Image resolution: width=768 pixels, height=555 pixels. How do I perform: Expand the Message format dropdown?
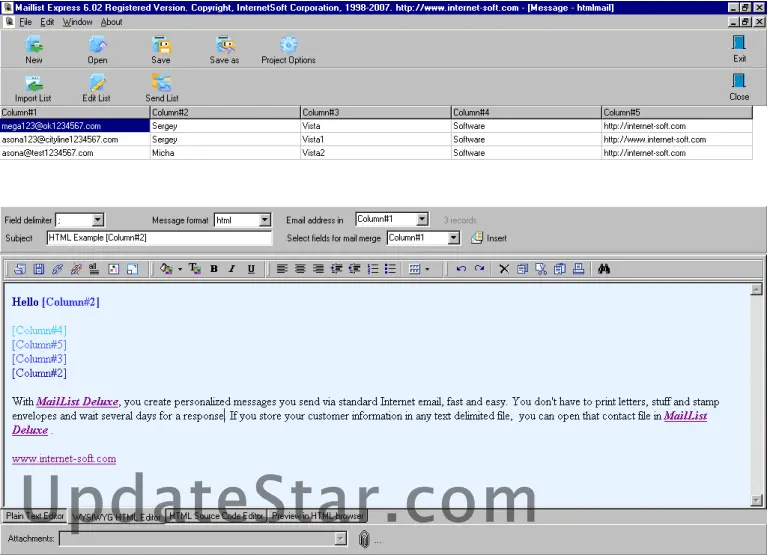click(264, 220)
